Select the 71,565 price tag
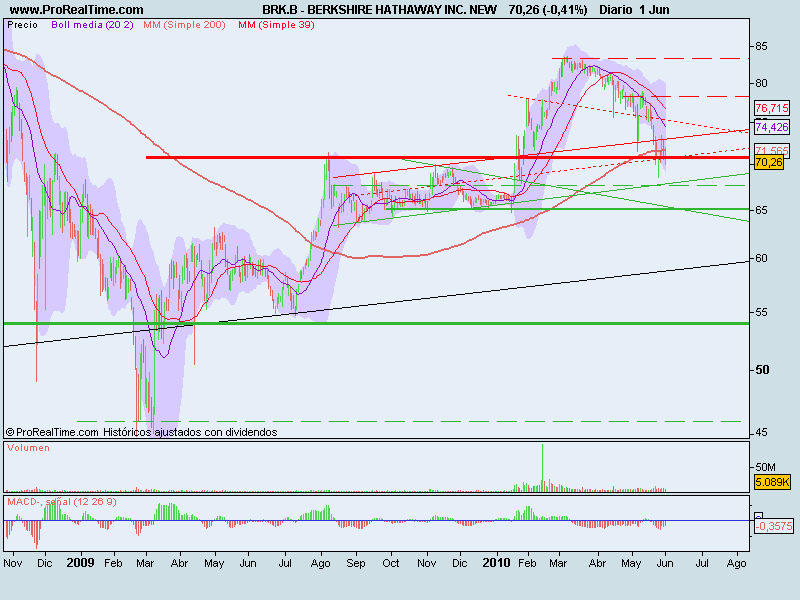The height and width of the screenshot is (600, 800). pyautogui.click(x=772, y=151)
